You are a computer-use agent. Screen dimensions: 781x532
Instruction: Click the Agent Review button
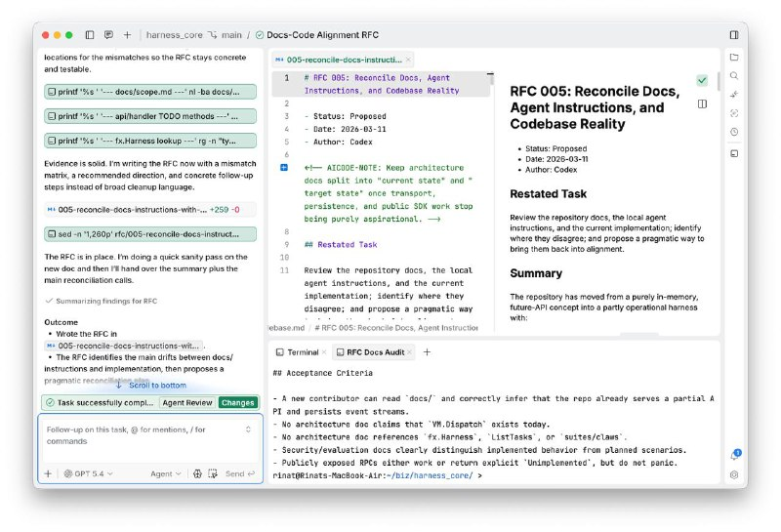186,402
